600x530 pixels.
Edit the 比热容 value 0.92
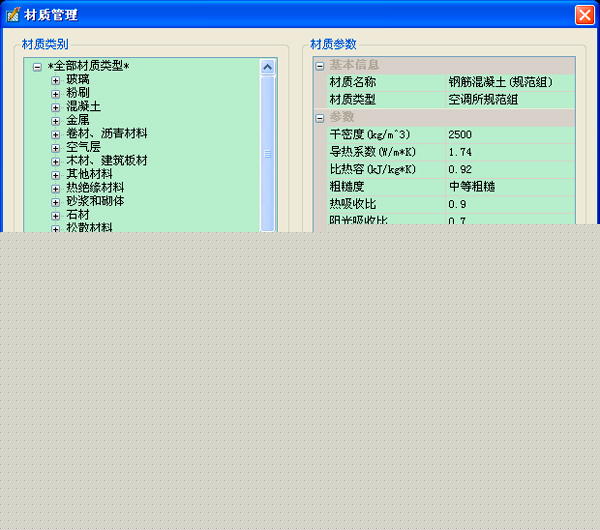click(510, 170)
